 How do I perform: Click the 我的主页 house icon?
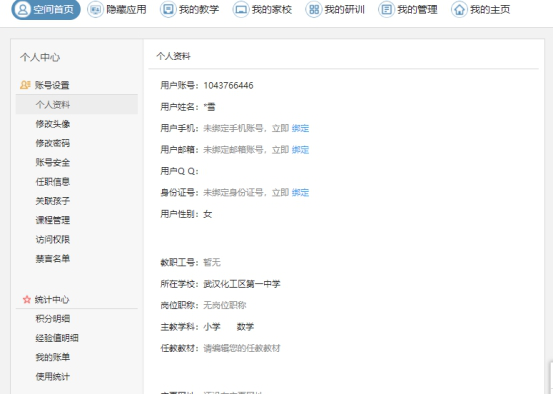coord(459,10)
